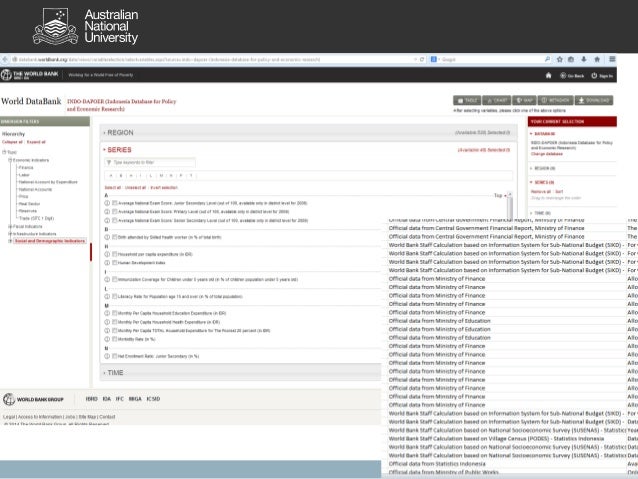Check Morbidity Rate
Viewport: 638px width, 479px height.
coord(115,339)
